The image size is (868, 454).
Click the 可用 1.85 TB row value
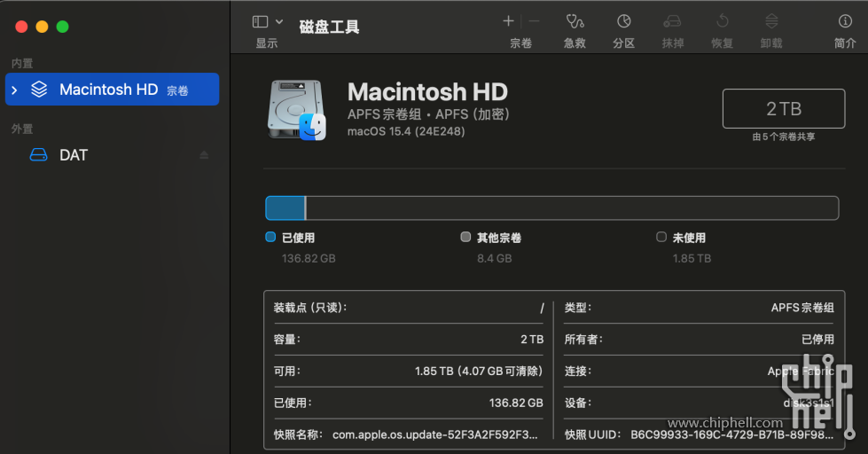(x=479, y=371)
